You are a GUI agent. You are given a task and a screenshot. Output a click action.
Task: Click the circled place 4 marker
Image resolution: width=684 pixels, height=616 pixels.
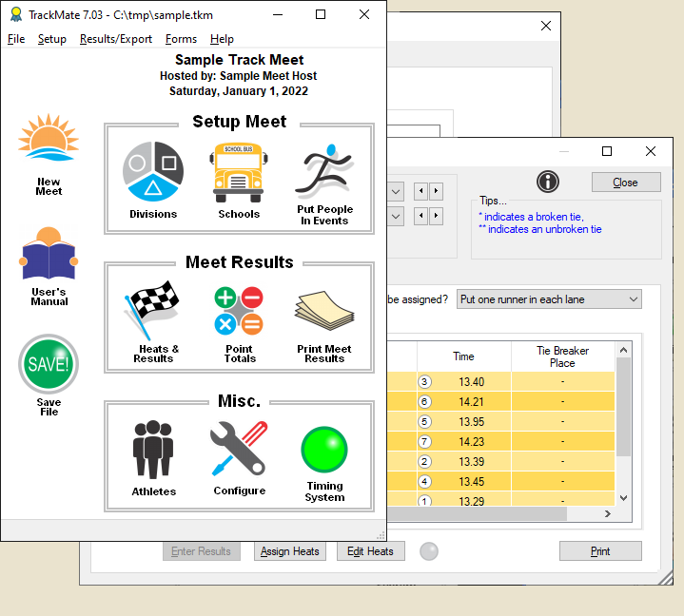(x=424, y=482)
